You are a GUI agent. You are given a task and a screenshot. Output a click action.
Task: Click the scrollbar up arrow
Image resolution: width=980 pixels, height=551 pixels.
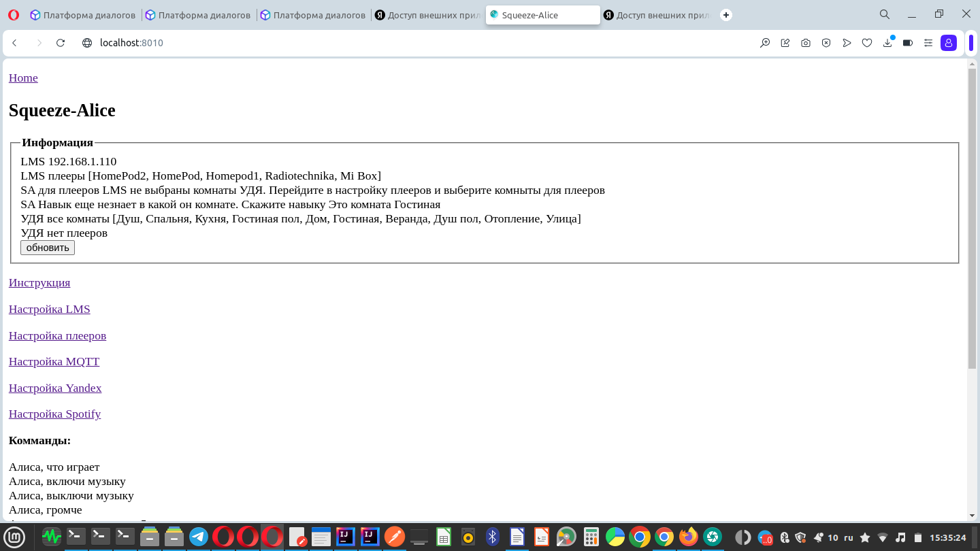[x=972, y=63]
